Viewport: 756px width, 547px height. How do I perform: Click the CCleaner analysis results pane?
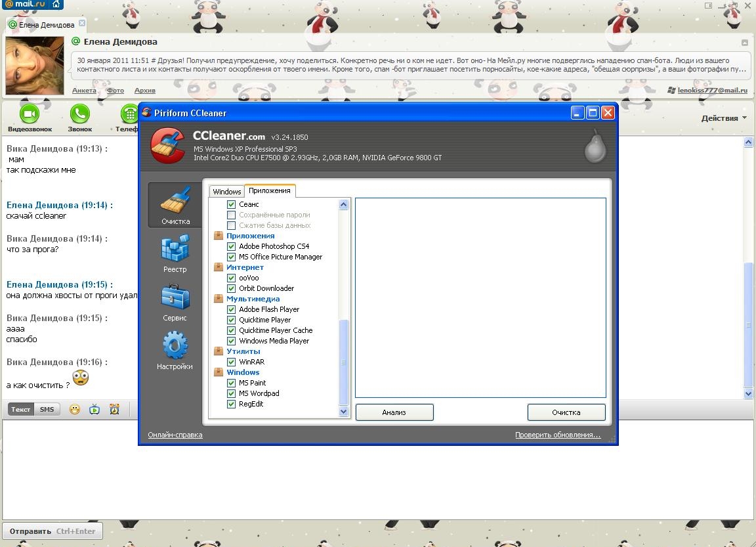point(480,297)
